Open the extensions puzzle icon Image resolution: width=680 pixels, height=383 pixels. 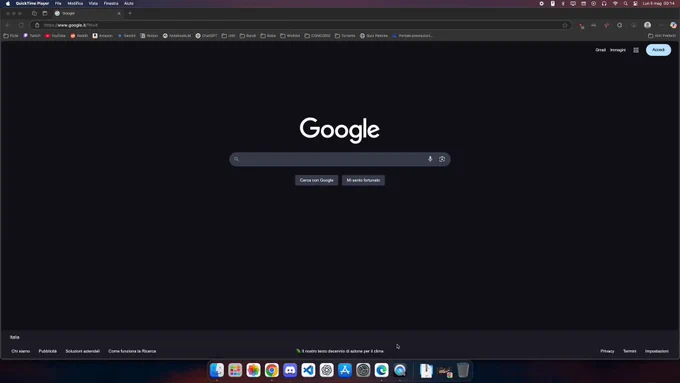619,25
